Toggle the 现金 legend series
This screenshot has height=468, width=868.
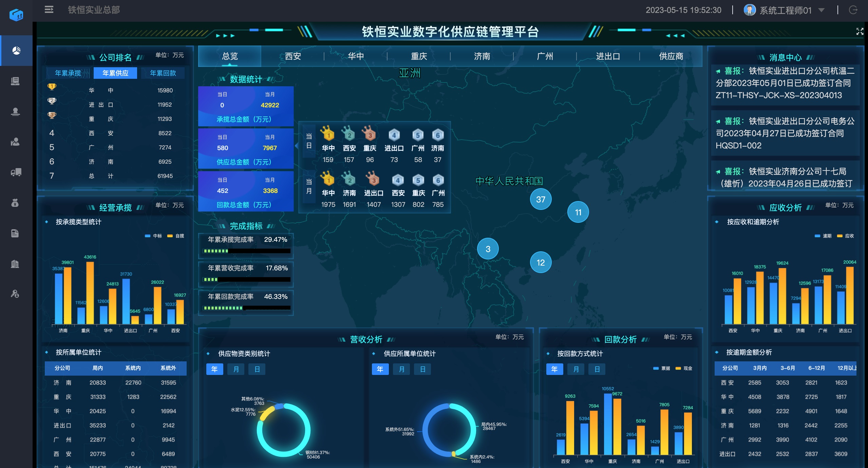[684, 368]
